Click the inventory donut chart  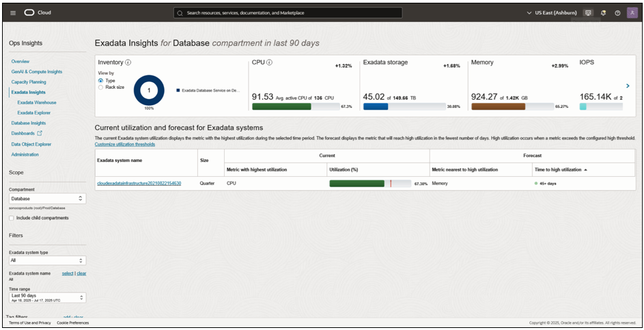coord(149,90)
